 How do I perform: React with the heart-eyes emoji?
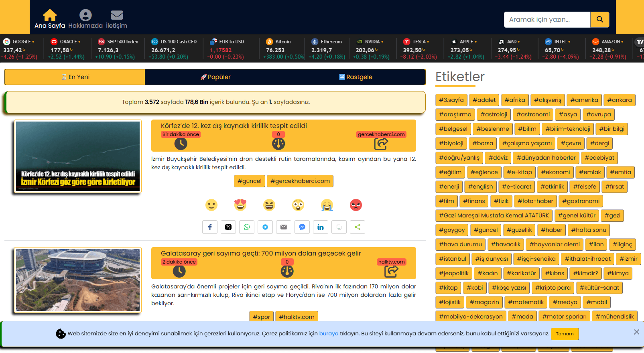coord(240,205)
